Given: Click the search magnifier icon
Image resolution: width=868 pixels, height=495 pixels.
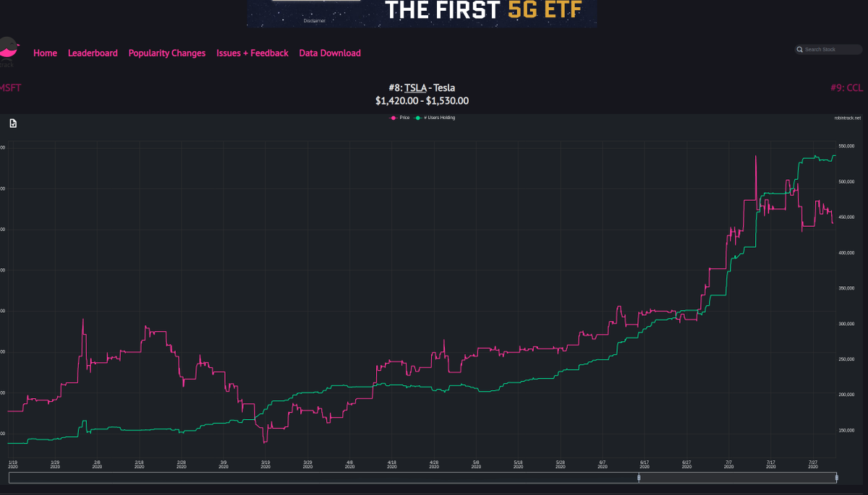Looking at the screenshot, I should pyautogui.click(x=800, y=50).
